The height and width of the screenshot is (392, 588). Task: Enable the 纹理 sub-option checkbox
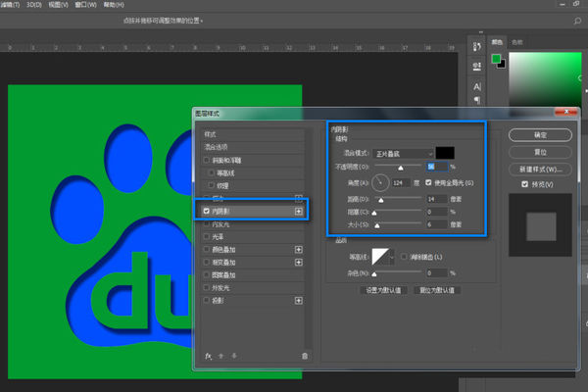pyautogui.click(x=211, y=185)
